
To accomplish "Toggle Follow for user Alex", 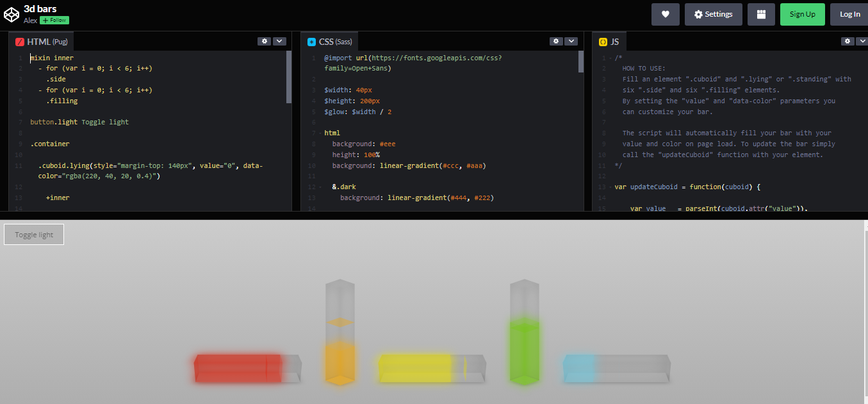I will (x=54, y=20).
